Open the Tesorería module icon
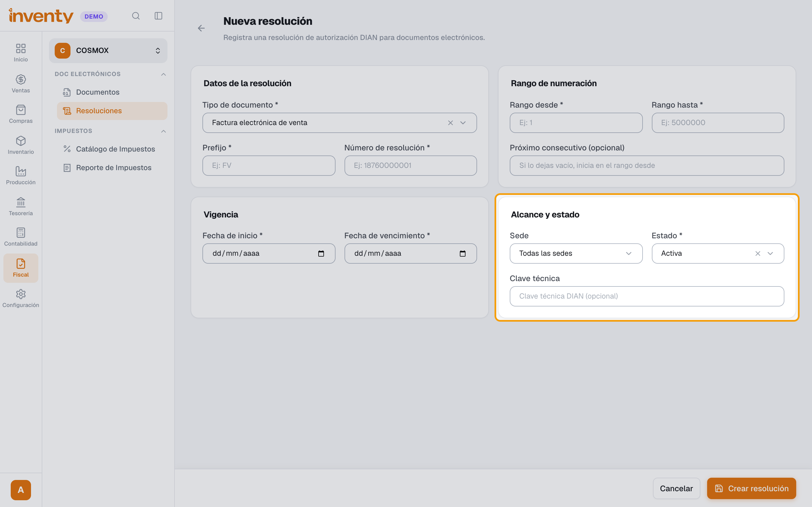This screenshot has height=507, width=812. 21,202
